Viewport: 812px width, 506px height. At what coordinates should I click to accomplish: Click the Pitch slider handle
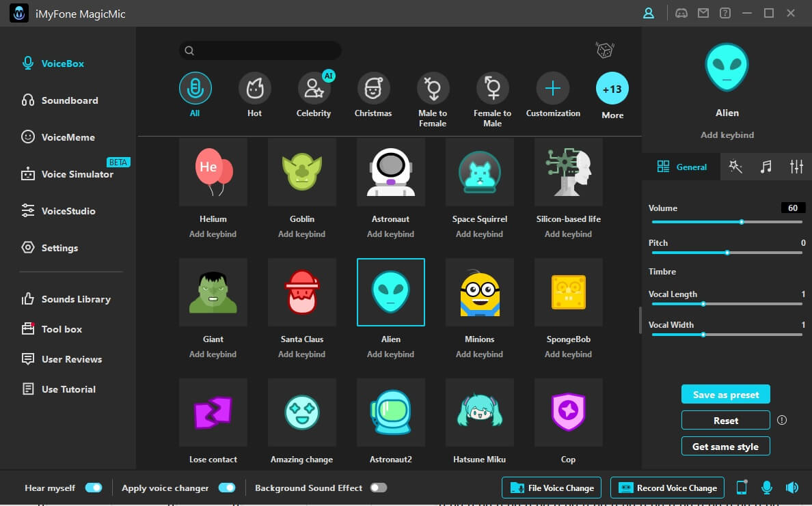[x=727, y=253]
